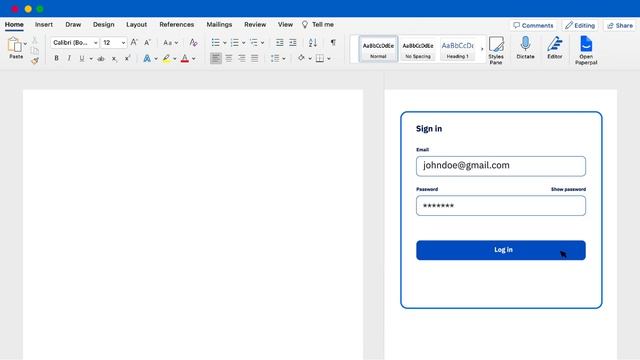Click the Paste clipboard icon
The image size is (640, 360).
pos(15,44)
